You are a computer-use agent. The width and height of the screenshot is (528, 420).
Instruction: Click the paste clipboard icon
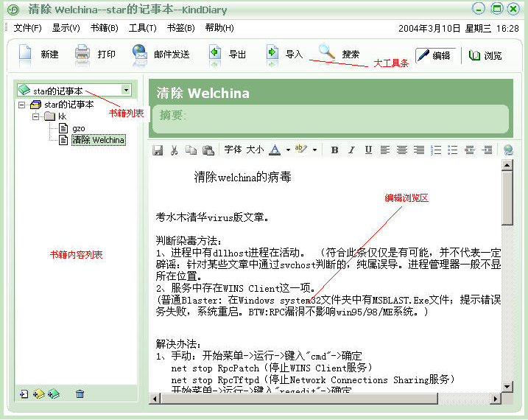click(208, 150)
